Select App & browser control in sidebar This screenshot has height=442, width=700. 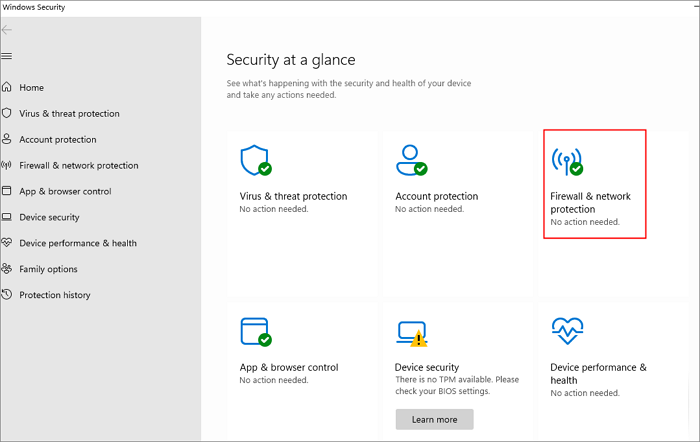point(65,191)
